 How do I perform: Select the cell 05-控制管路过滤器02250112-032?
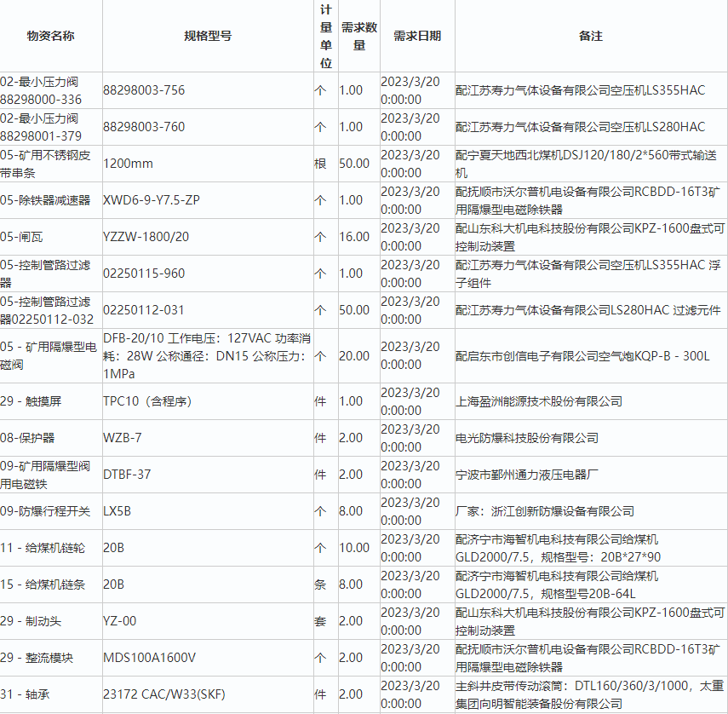(50, 310)
